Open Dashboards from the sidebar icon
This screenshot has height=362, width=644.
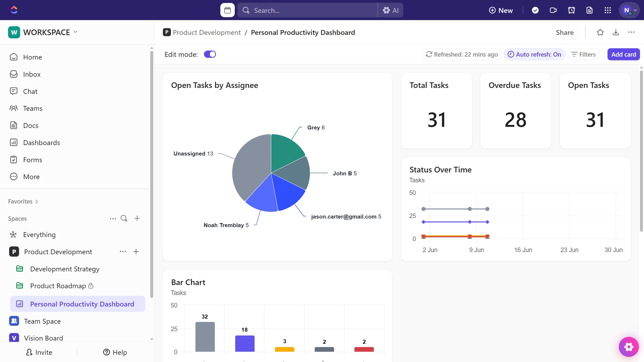[x=14, y=142]
